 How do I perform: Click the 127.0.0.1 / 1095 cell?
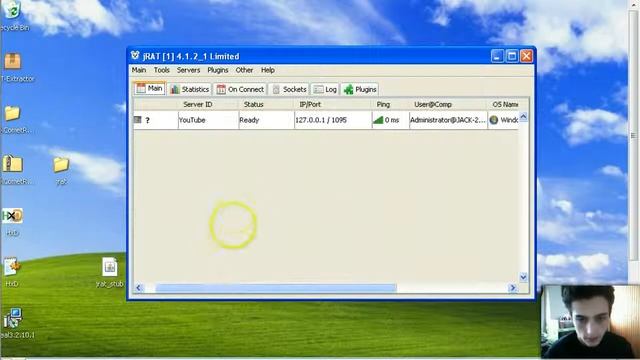[333, 120]
